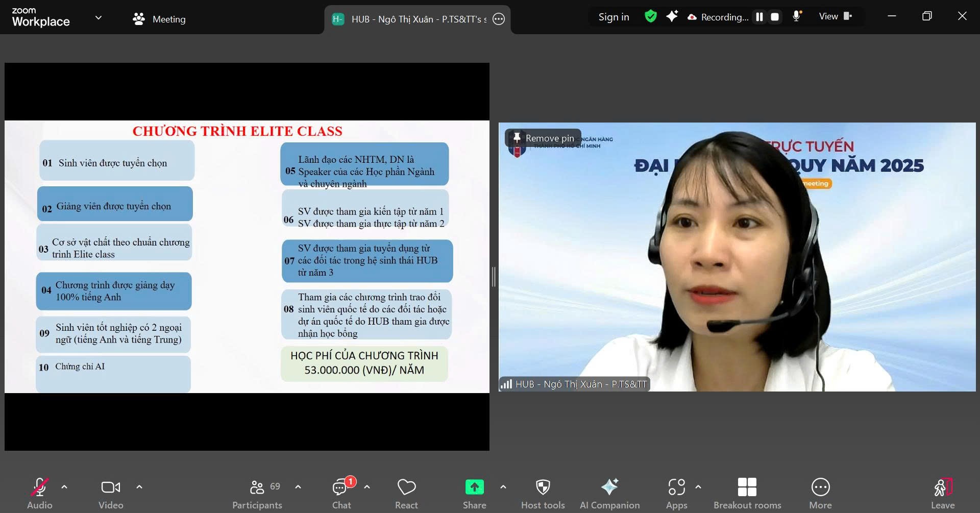This screenshot has width=980, height=513.
Task: Click slide item 02 Giảng viên được tuyển chọn
Action: pyautogui.click(x=115, y=204)
